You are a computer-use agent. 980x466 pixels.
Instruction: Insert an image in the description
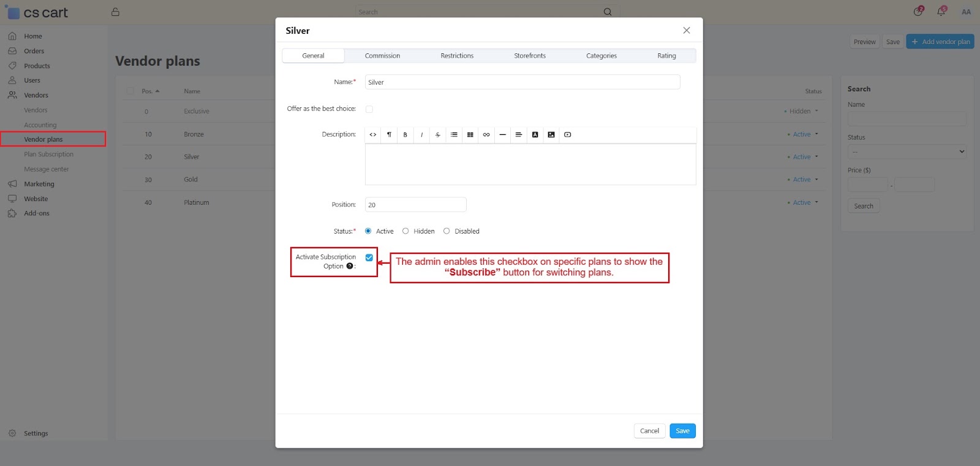pos(551,135)
